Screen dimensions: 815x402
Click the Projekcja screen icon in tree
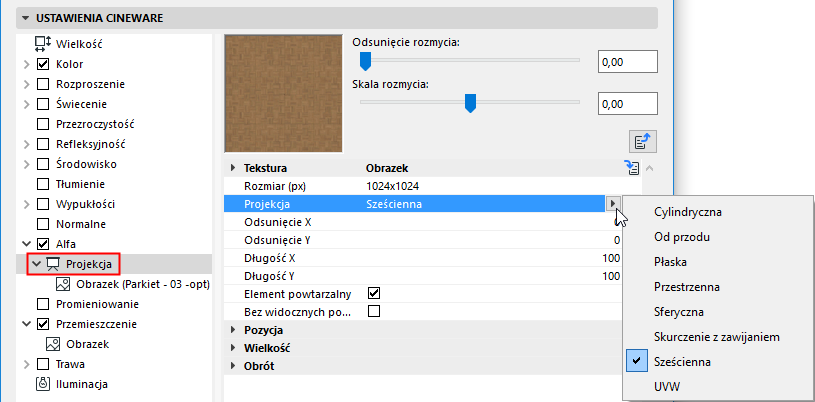pyautogui.click(x=52, y=264)
